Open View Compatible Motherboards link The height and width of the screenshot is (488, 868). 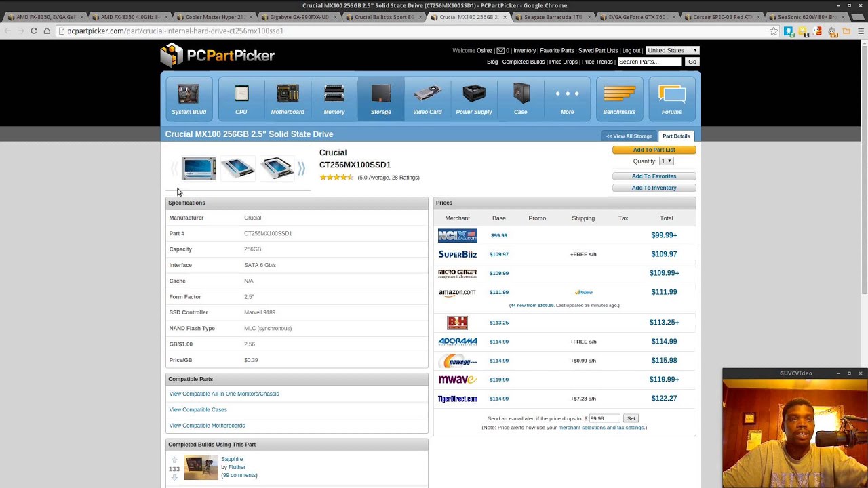(x=207, y=426)
